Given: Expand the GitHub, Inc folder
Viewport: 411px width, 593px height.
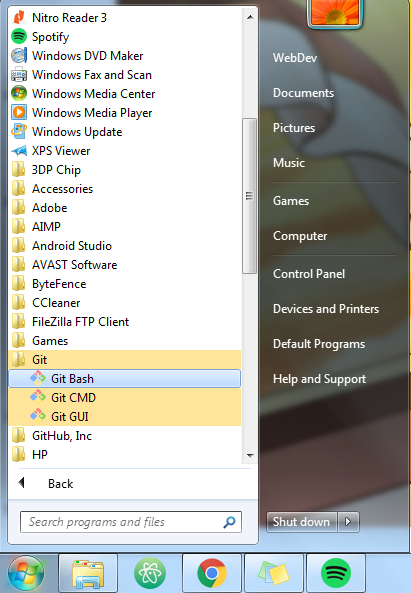Looking at the screenshot, I should click(124, 436).
